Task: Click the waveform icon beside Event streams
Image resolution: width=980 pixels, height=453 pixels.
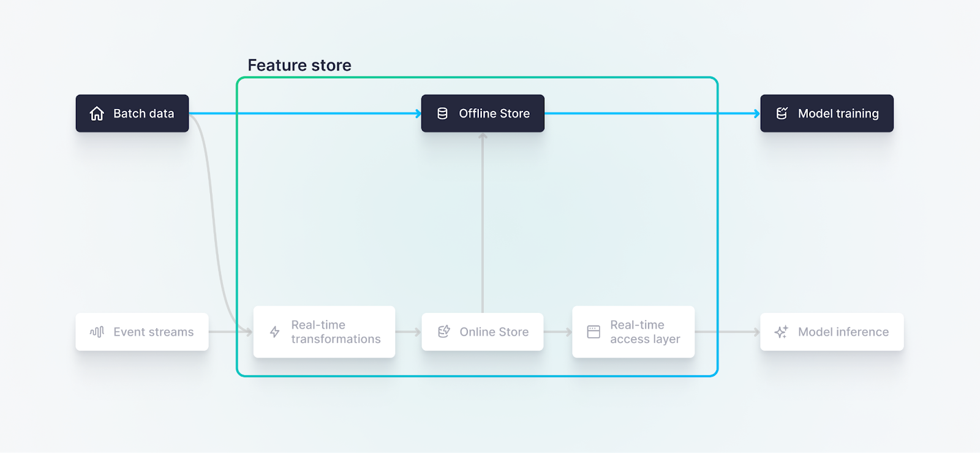Action: (97, 332)
